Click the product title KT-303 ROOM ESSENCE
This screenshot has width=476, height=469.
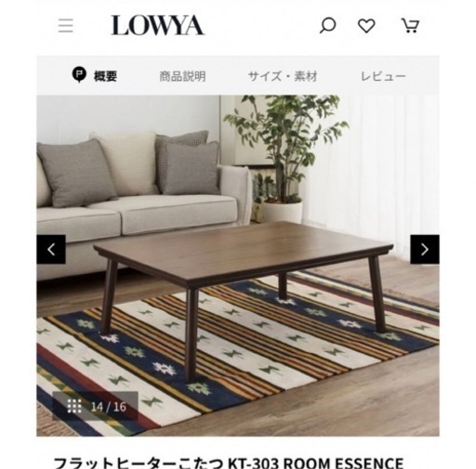(x=229, y=462)
